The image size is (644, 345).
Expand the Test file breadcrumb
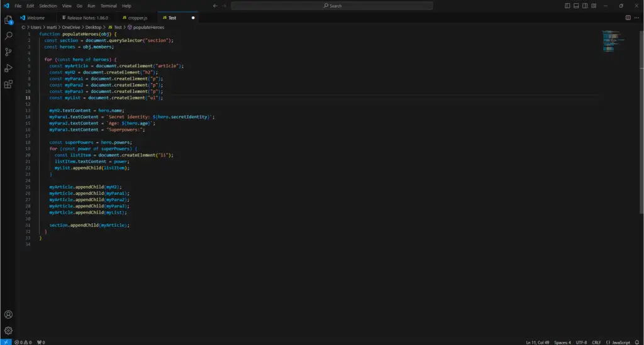[115, 27]
